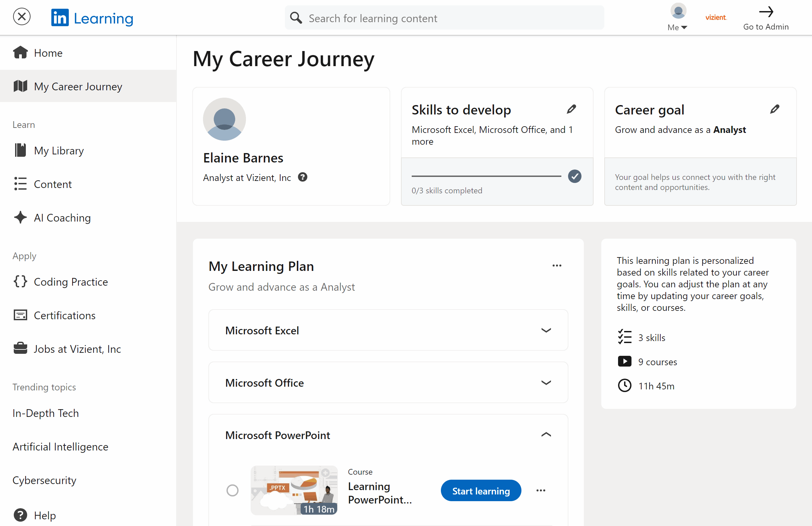Open the Me dropdown menu
The width and height of the screenshot is (812, 526).
click(x=677, y=28)
